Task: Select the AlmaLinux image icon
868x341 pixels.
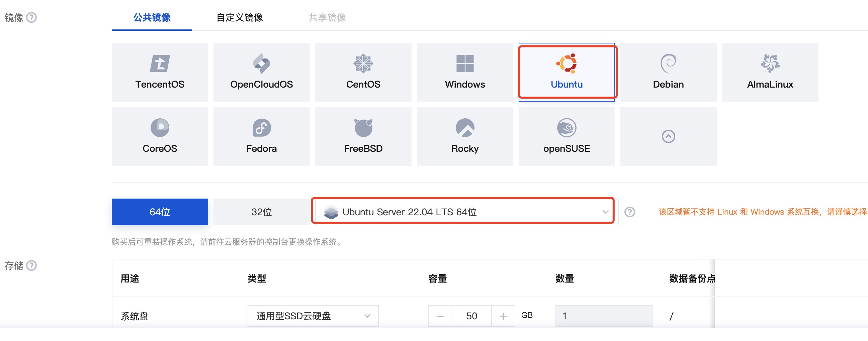Action: tap(770, 63)
